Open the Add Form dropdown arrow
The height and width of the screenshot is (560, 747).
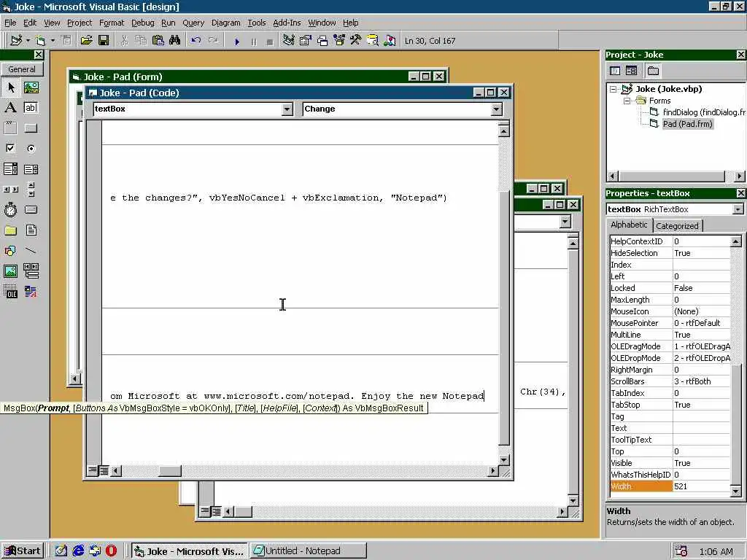[53, 41]
